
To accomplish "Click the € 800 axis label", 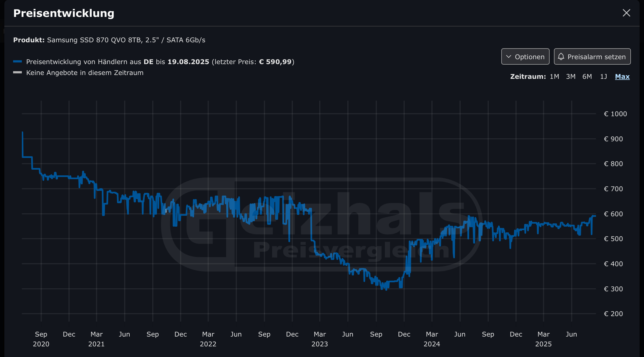I will 613,164.
